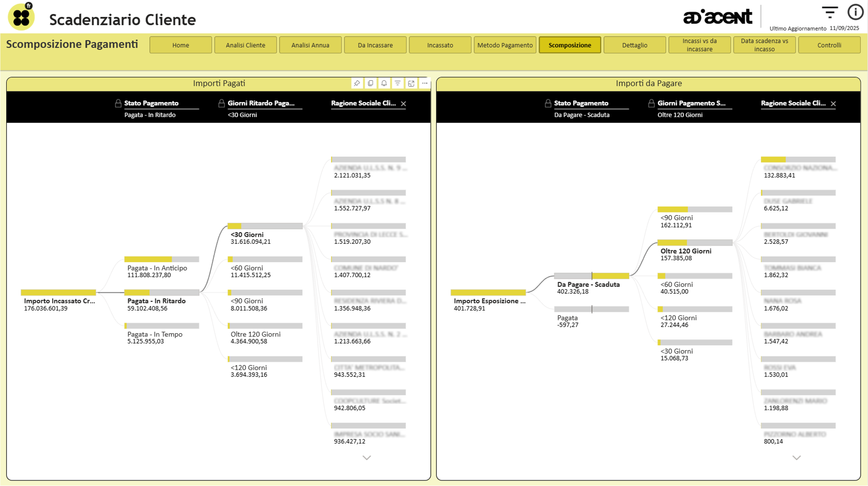Toggle lock on Giorni Pagamento S level
Viewport: 868px width, 486px height.
click(651, 103)
